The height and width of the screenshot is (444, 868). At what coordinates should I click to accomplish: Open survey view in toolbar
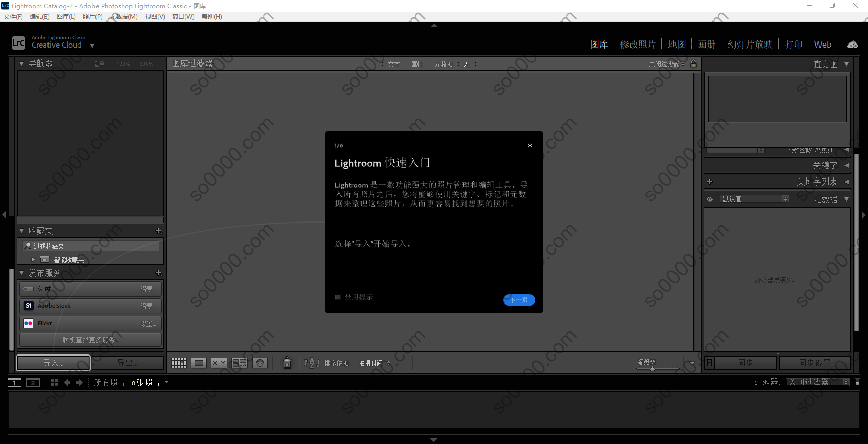click(x=239, y=363)
